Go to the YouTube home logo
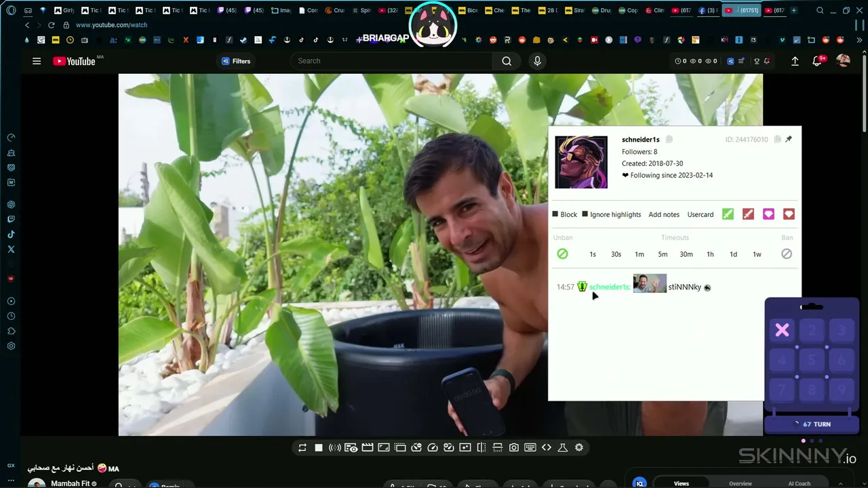 tap(74, 61)
